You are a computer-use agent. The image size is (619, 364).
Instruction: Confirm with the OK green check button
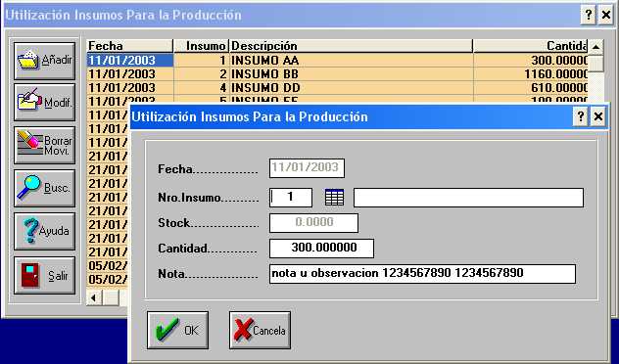(x=177, y=330)
